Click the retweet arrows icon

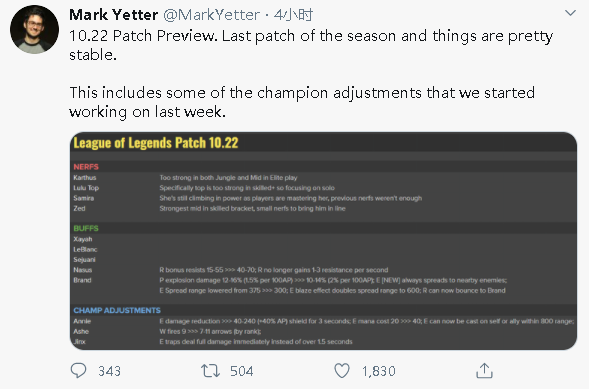(x=210, y=371)
